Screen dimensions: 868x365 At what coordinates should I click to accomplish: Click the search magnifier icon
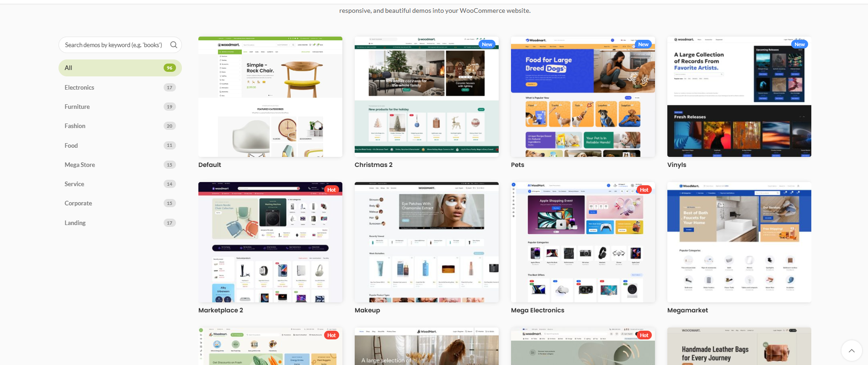(174, 45)
